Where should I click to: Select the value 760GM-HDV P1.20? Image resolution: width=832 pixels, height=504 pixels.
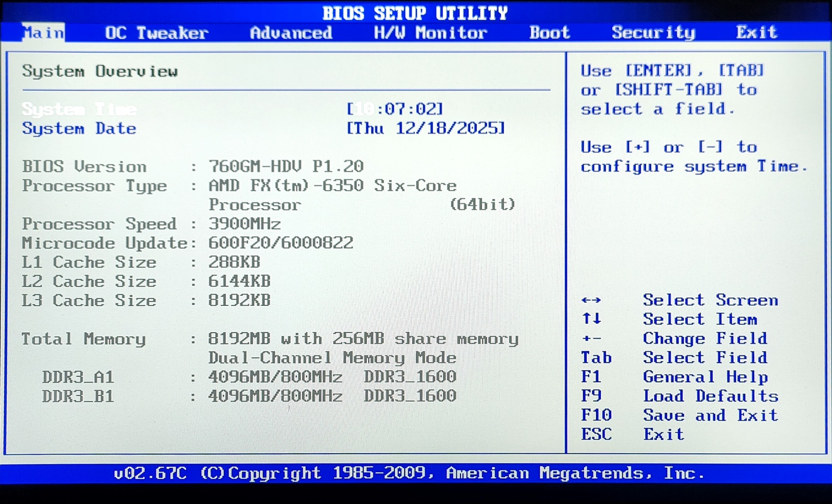[286, 166]
